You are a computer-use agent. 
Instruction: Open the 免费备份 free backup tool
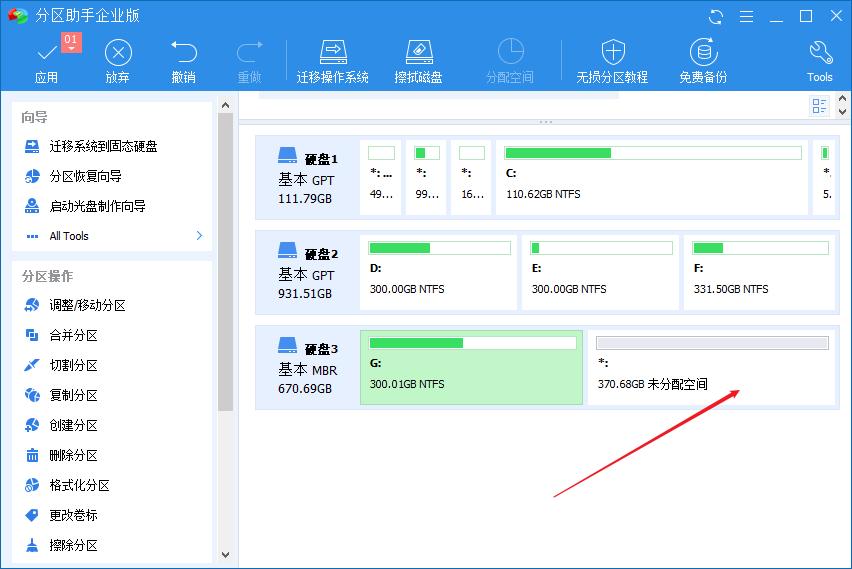(703, 62)
